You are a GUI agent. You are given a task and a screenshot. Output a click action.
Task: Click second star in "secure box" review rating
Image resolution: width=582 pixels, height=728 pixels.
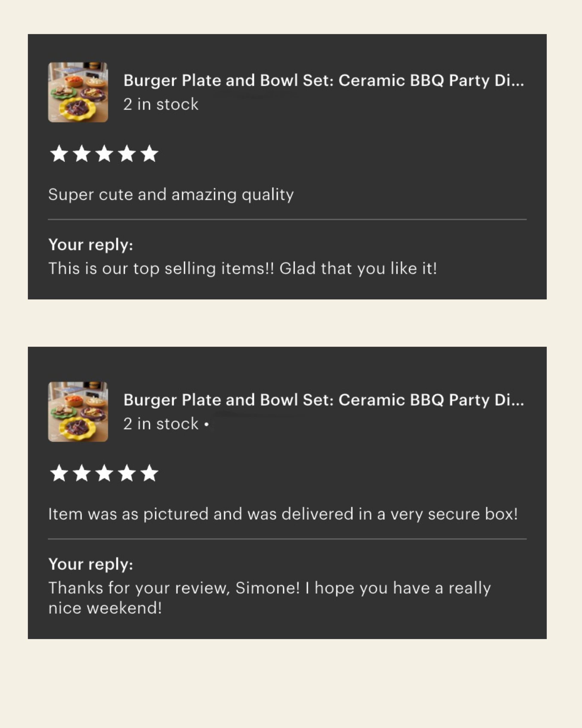pyautogui.click(x=82, y=473)
